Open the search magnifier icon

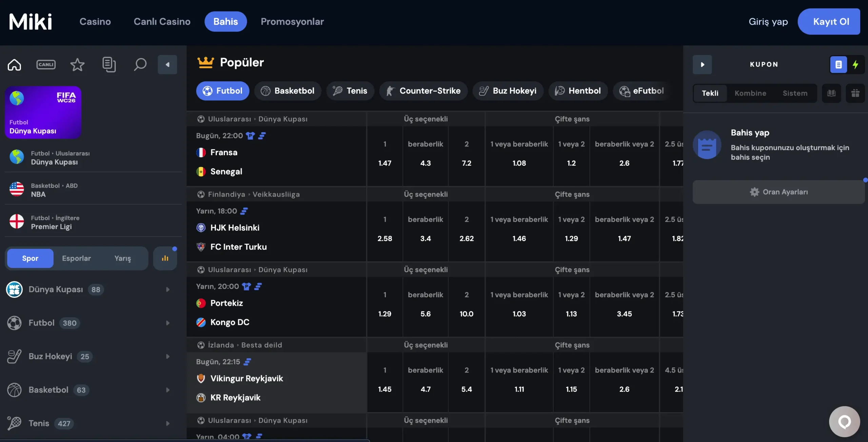(x=140, y=64)
